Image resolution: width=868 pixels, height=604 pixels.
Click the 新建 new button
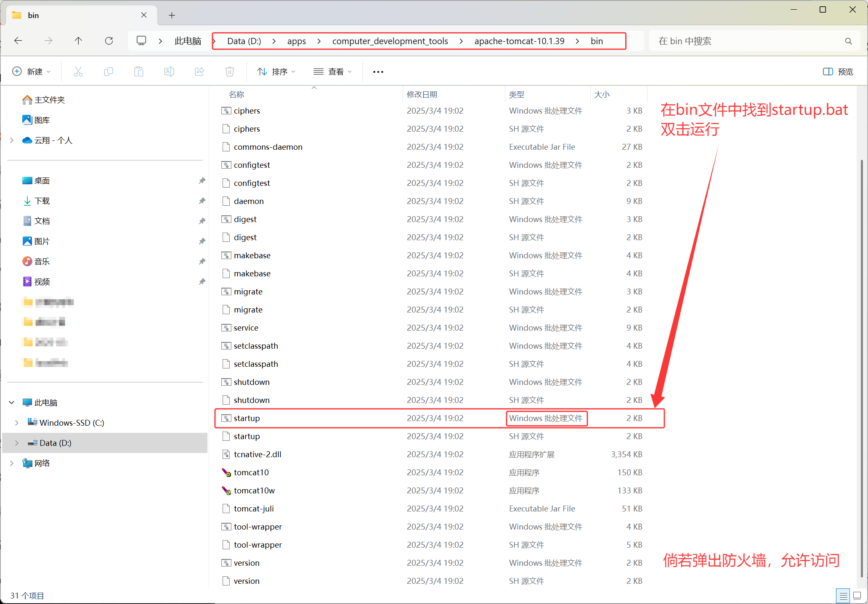pos(31,72)
